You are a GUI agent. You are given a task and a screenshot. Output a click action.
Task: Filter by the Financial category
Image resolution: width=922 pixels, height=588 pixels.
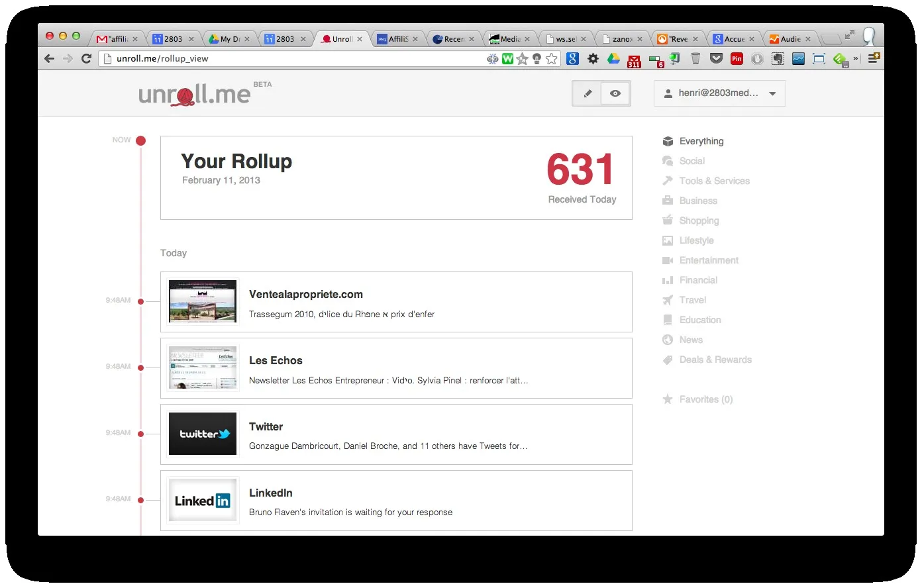[x=690, y=280]
